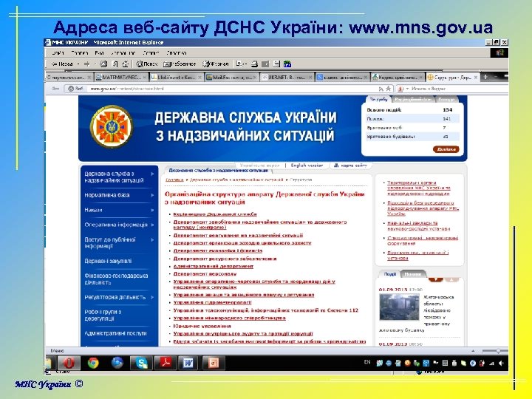Click the ДСНС emblem logo in the banner

pos(112,127)
